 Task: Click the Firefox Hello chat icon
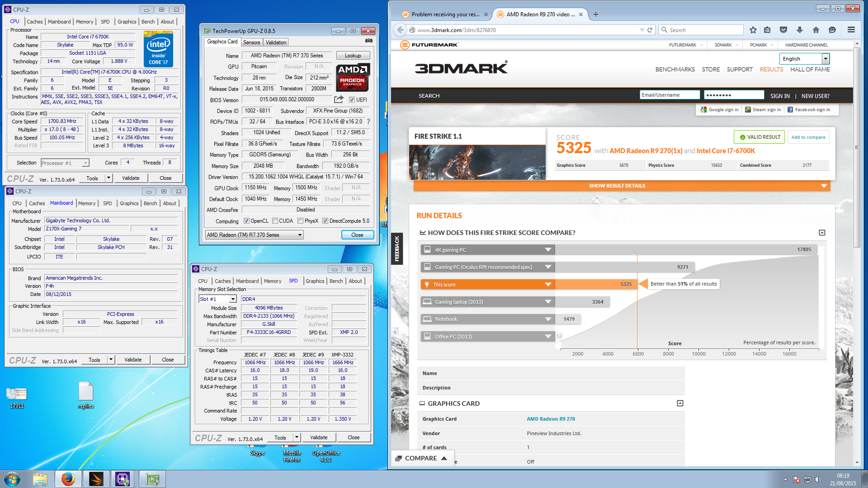(832, 30)
